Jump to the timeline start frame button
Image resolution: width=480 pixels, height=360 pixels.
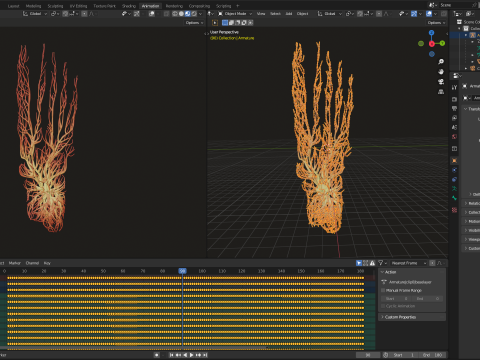click(x=171, y=355)
